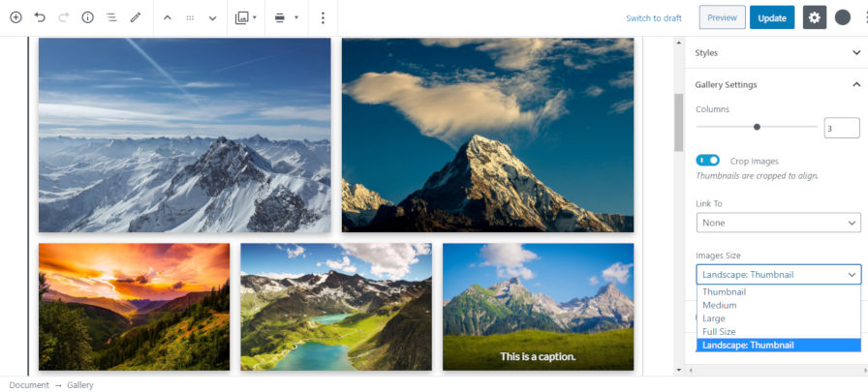Click the sunset valley image
Image resolution: width=868 pixels, height=392 pixels.
click(134, 307)
